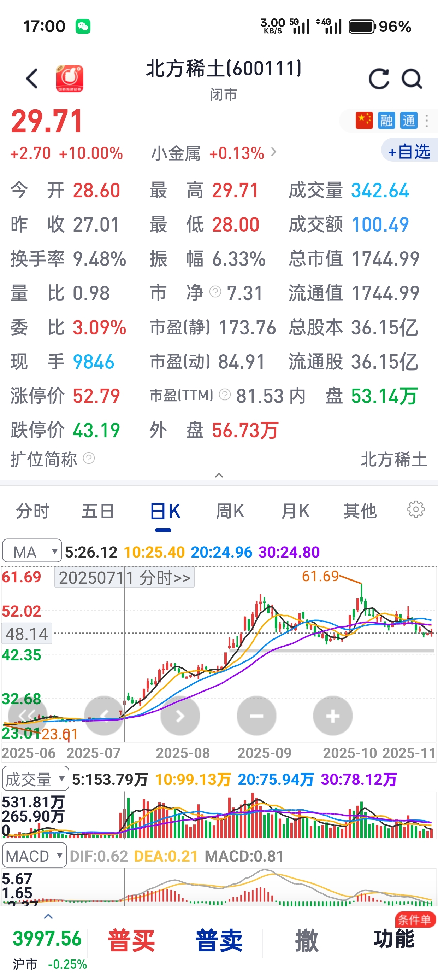Open 小金属 sector link
Viewport: 438px width, 980px height.
pos(214,153)
